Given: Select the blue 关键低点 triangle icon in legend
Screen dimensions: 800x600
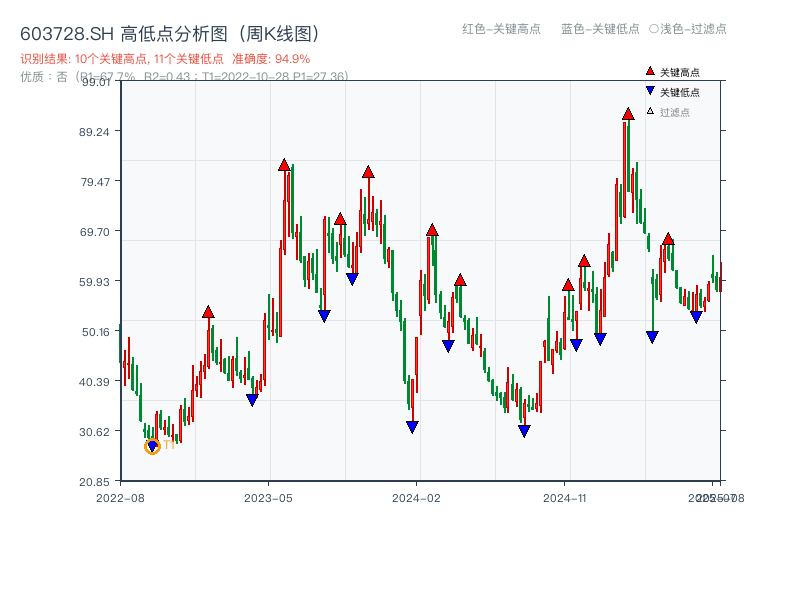Looking at the screenshot, I should (x=650, y=90).
